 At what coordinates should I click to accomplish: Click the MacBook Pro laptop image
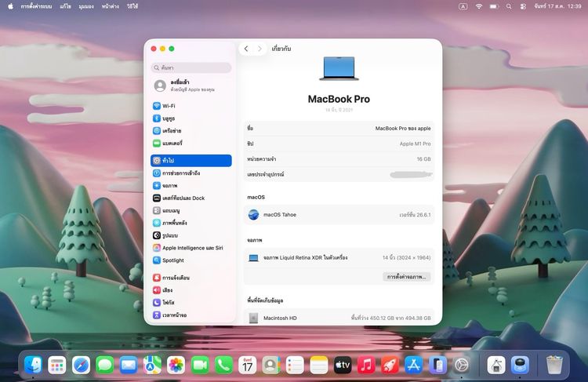tap(339, 68)
